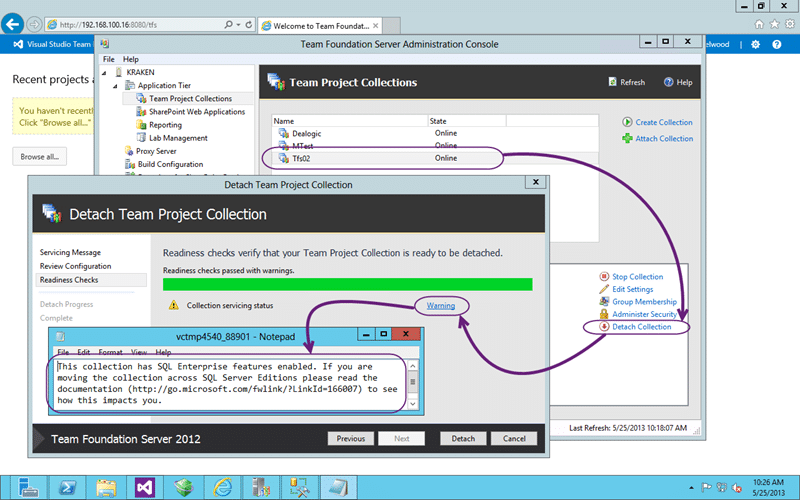Click the Help icon in Team Project Collections header
The width and height of the screenshot is (800, 500).
[668, 82]
